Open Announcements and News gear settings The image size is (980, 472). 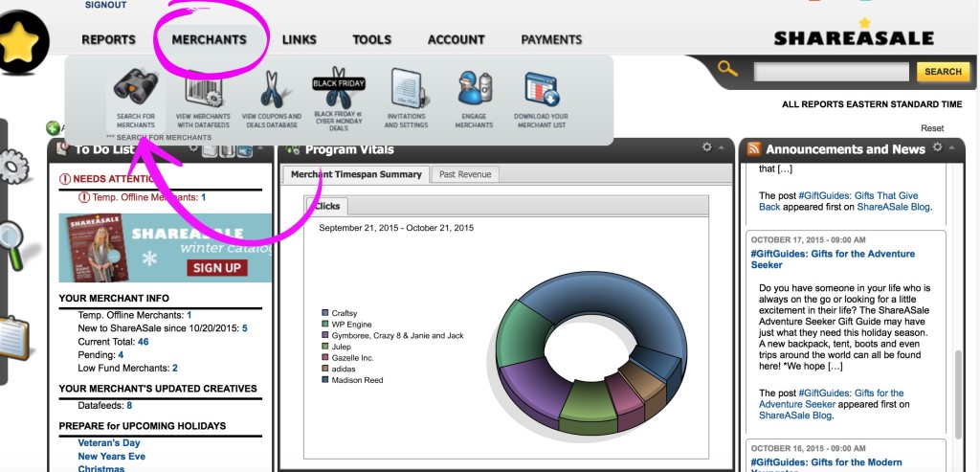(x=937, y=147)
